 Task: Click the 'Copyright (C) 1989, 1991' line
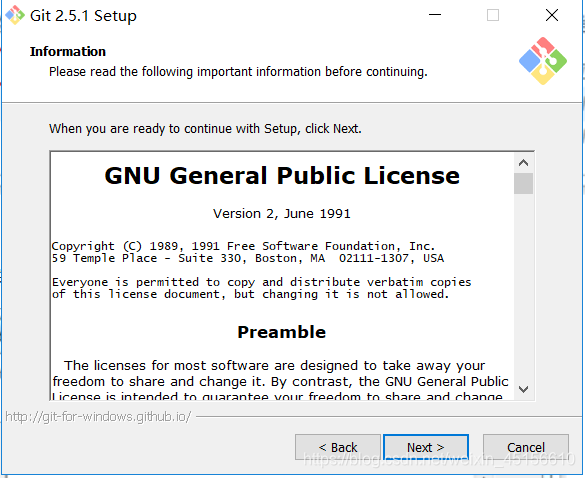coord(243,246)
